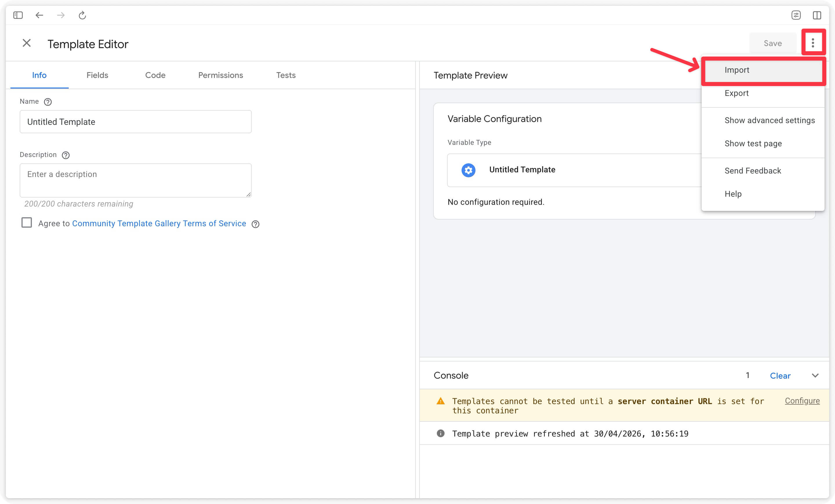Select Send Feedback from the menu

click(x=763, y=171)
